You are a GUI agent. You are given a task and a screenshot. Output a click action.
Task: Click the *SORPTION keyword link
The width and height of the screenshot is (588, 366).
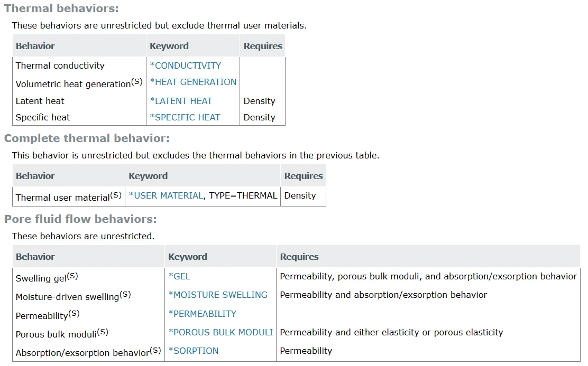click(193, 351)
